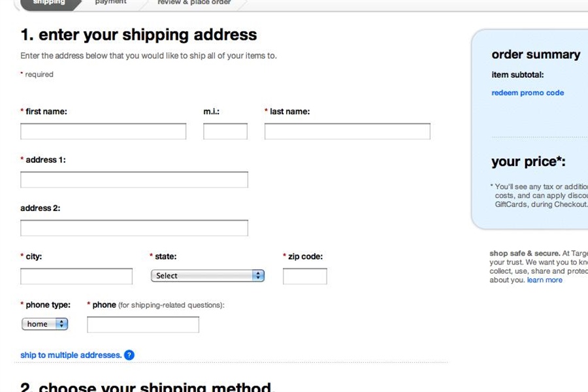
Task: Go to the review & place order tab
Action: pyautogui.click(x=194, y=3)
